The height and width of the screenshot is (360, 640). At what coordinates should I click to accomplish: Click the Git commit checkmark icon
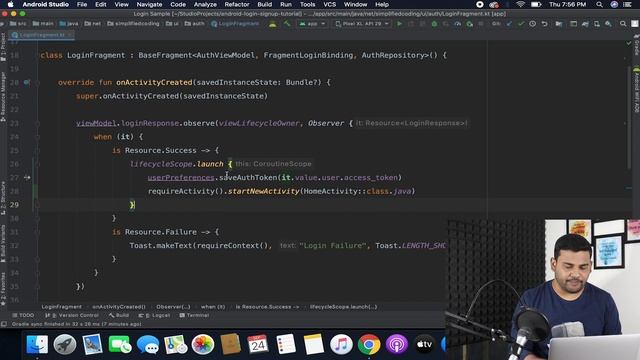point(521,24)
